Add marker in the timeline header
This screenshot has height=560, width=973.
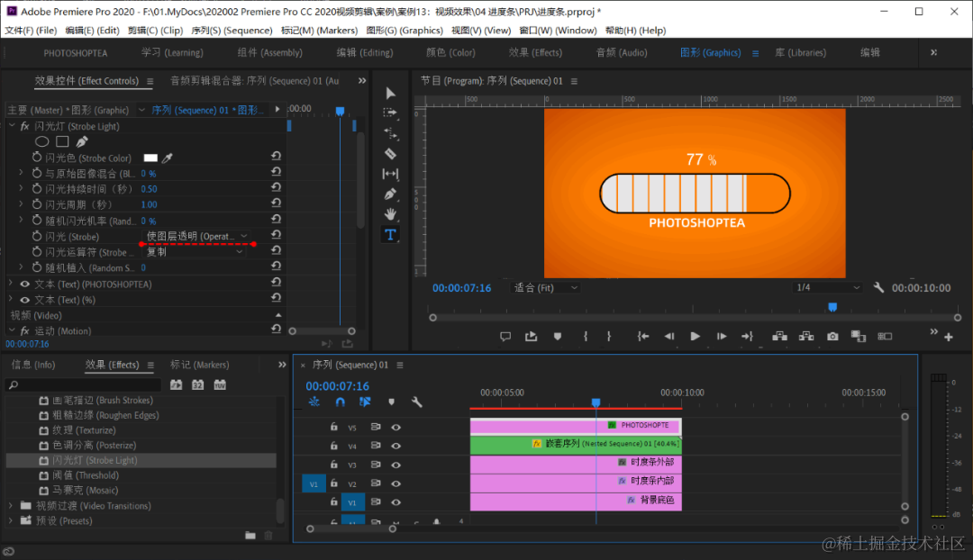[x=392, y=402]
